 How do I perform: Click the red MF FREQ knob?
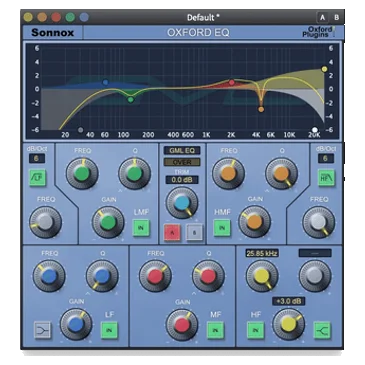click(x=155, y=276)
